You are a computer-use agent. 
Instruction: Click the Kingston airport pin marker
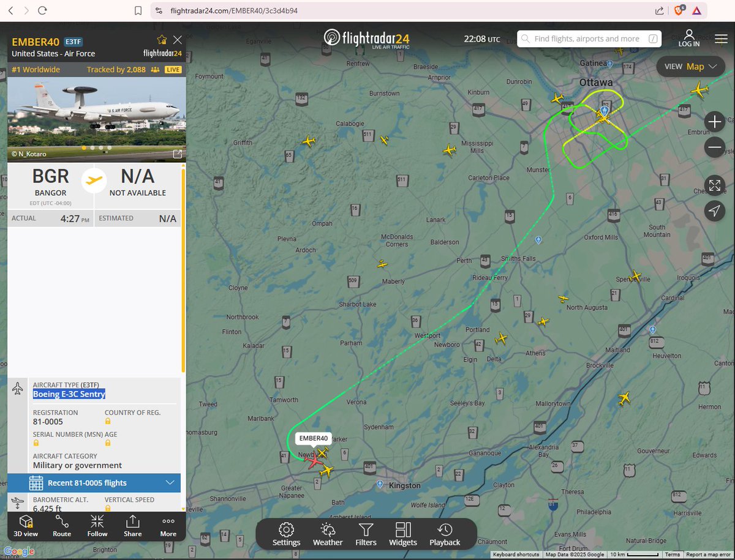(x=380, y=484)
